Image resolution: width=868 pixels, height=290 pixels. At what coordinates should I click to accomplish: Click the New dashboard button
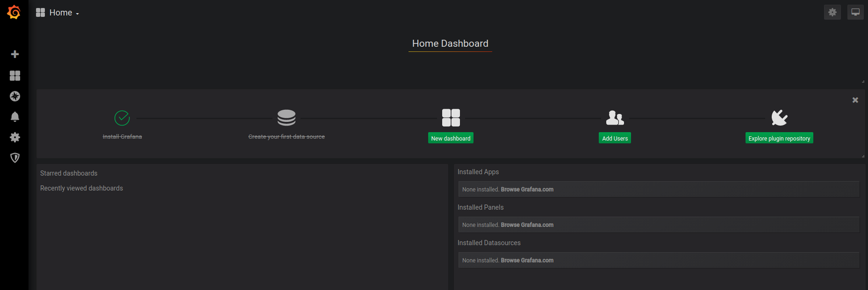pyautogui.click(x=451, y=138)
